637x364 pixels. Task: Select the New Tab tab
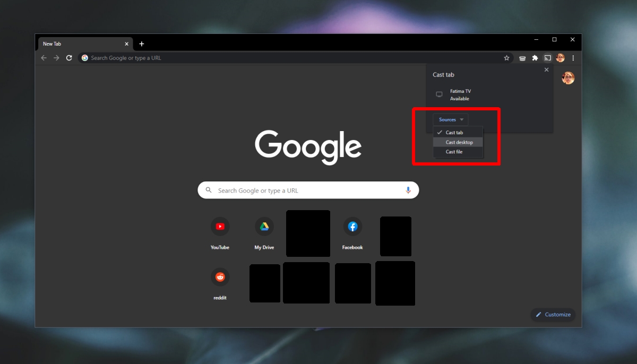[84, 44]
